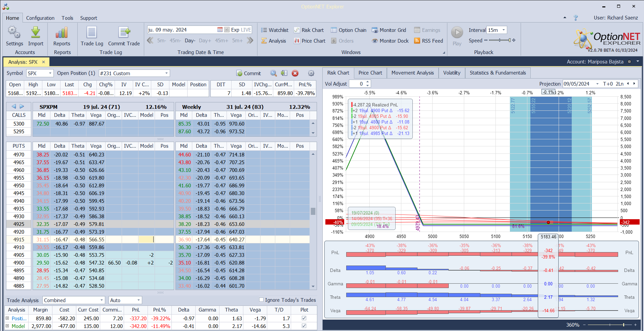Viewport: 644px width, 331px height.
Task: Click the puts list vertical scrollbar thumb
Action: pos(313,211)
